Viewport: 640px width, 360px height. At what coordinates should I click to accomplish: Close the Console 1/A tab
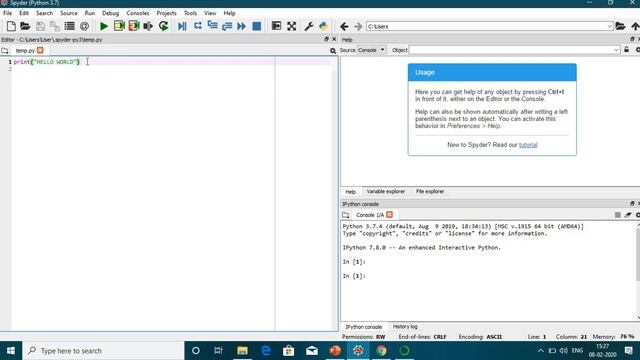[389, 215]
